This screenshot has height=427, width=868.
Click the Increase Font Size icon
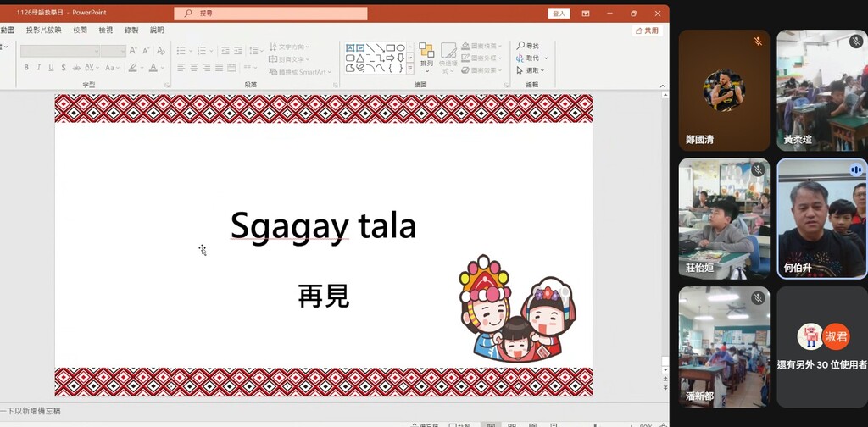click(x=132, y=51)
